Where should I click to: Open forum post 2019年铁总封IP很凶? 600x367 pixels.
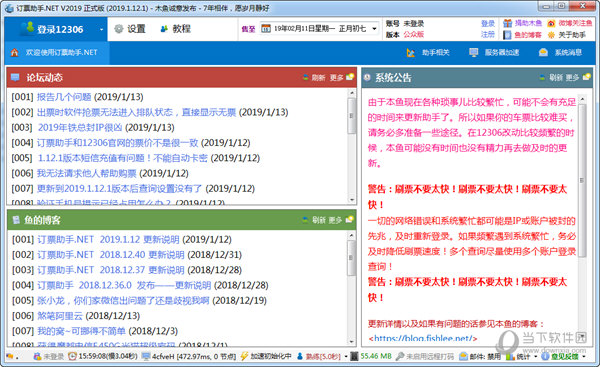point(80,127)
